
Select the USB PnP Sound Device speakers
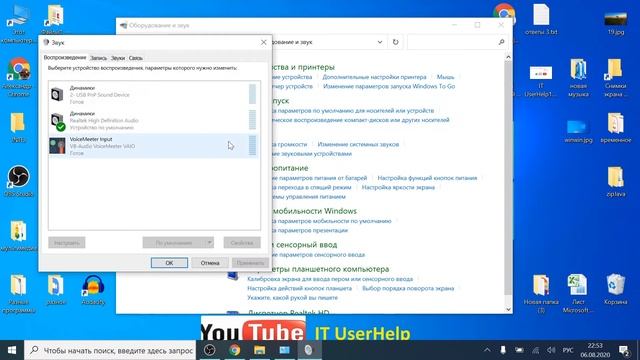click(153, 94)
